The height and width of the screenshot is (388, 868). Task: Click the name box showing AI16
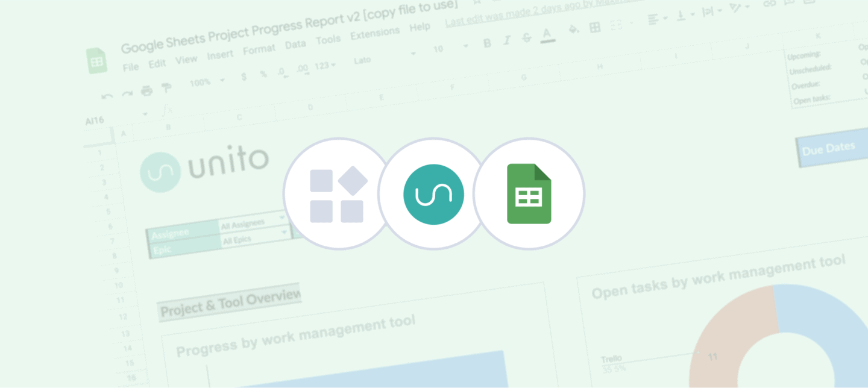click(95, 120)
